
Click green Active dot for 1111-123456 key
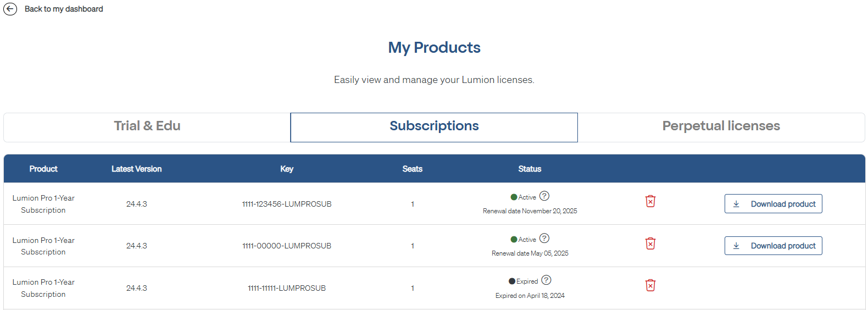[x=514, y=197]
